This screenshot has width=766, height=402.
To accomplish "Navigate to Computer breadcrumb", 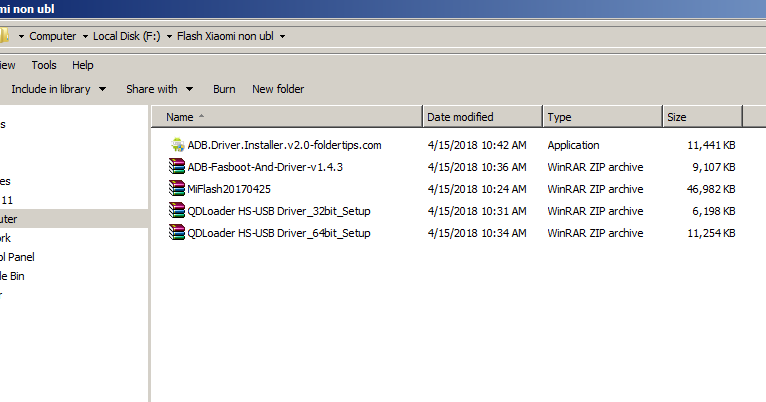I will 53,36.
